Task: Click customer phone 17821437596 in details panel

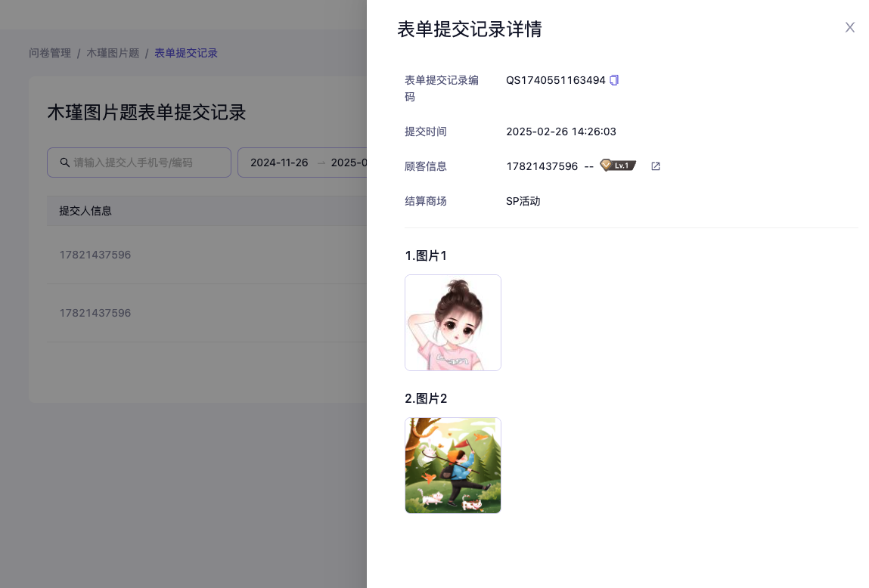Action: point(542,166)
